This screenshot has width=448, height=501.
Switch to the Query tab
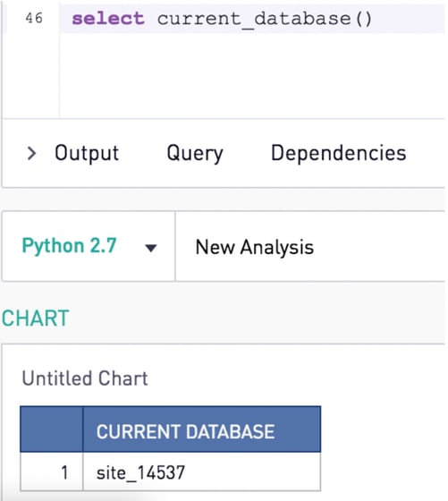click(x=195, y=154)
